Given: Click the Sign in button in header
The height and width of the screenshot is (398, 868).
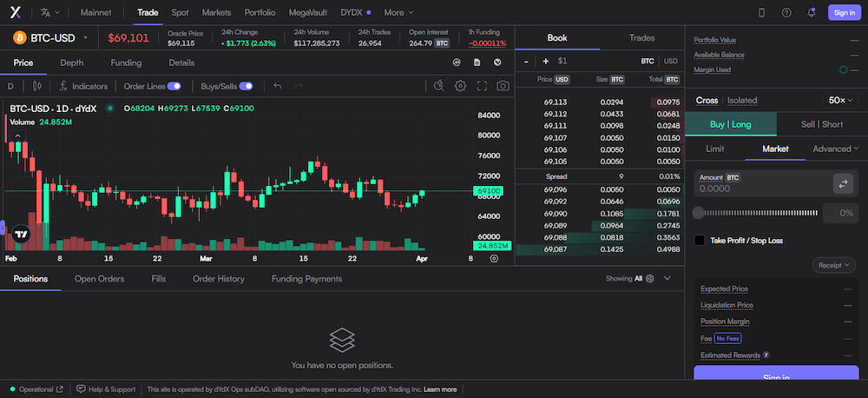Looking at the screenshot, I should 845,12.
